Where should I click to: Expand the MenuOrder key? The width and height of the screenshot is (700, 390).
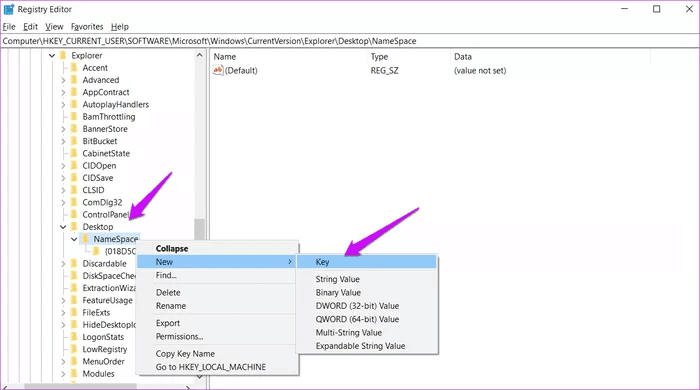tap(63, 362)
